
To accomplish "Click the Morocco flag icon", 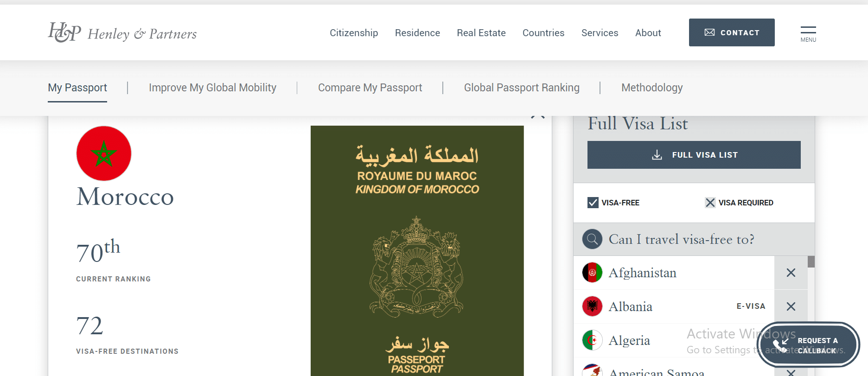I will coord(104,153).
